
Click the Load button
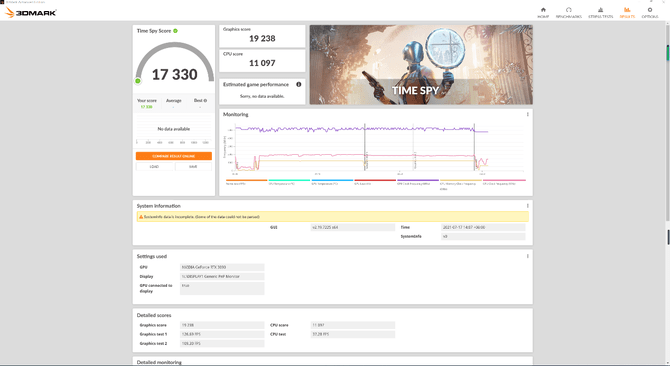(154, 167)
